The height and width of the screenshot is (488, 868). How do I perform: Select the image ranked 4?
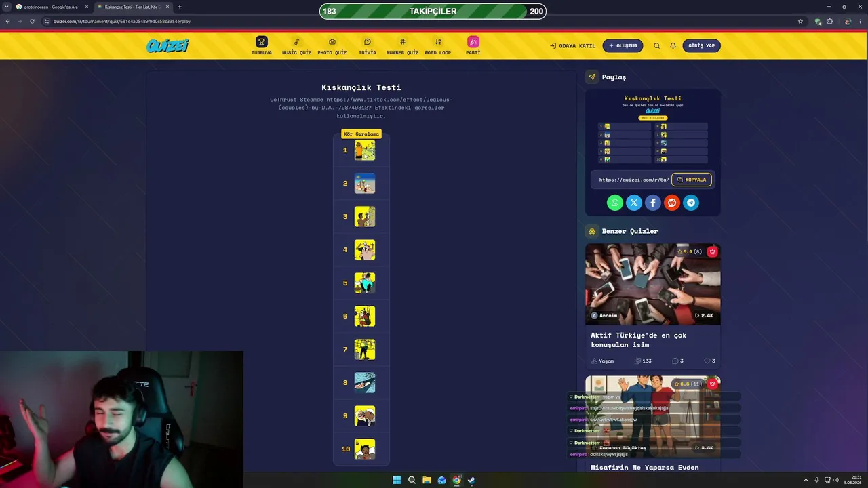point(365,250)
